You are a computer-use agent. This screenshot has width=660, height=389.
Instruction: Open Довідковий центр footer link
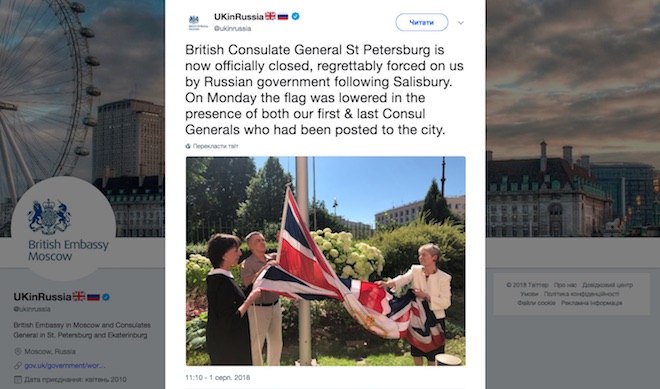pyautogui.click(x=607, y=285)
